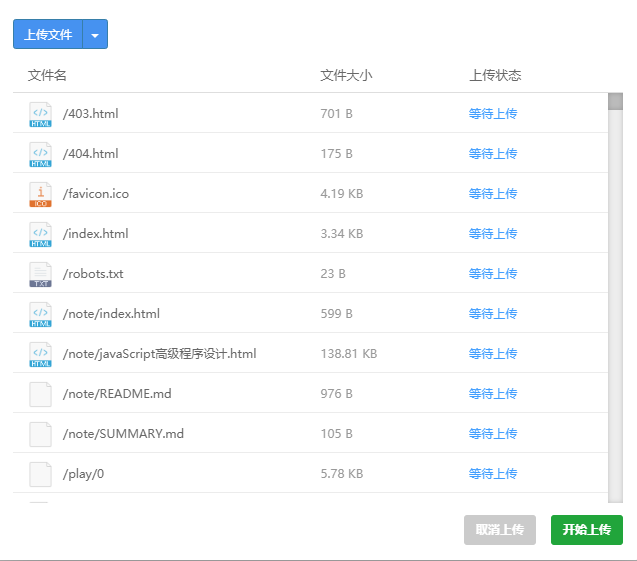Select the TXT icon for /robots.txt
The width and height of the screenshot is (637, 561).
click(40, 274)
